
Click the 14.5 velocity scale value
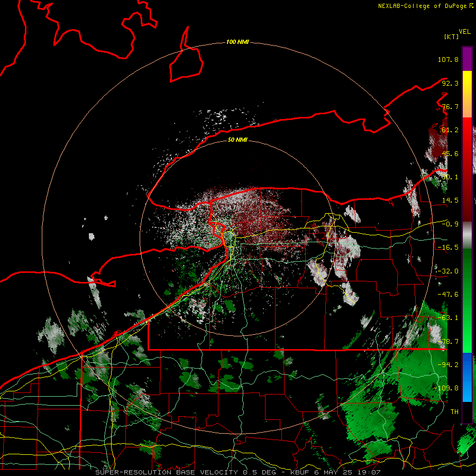pyautogui.click(x=450, y=200)
